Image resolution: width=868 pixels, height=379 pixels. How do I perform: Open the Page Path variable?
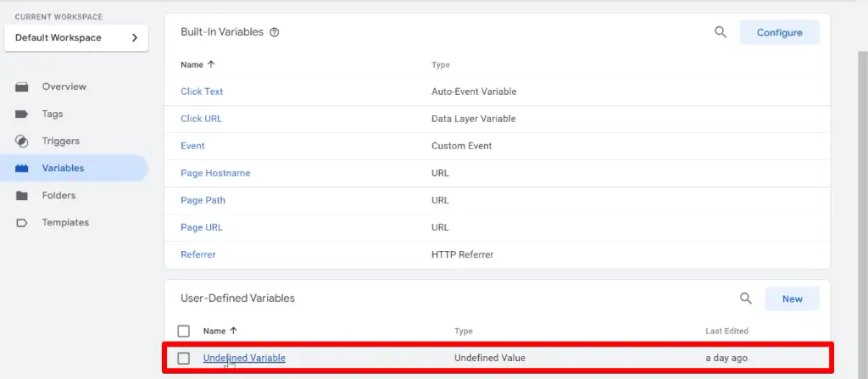click(203, 200)
